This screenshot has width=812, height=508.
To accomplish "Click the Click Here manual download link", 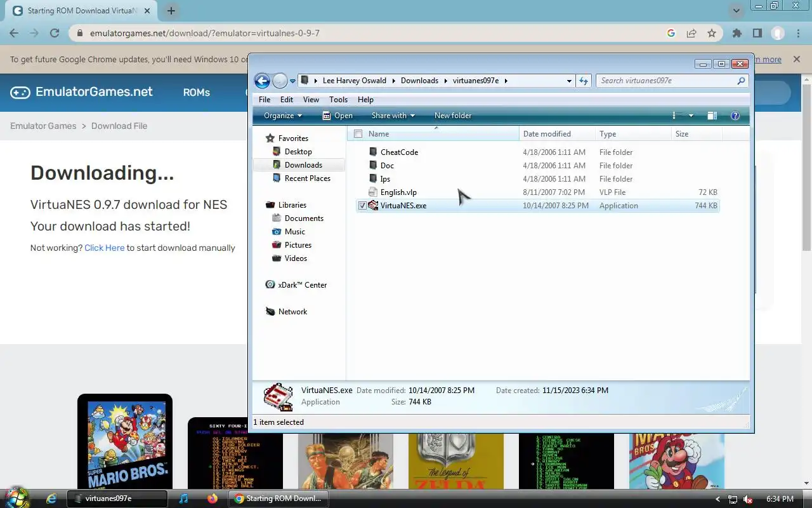I will coord(105,248).
